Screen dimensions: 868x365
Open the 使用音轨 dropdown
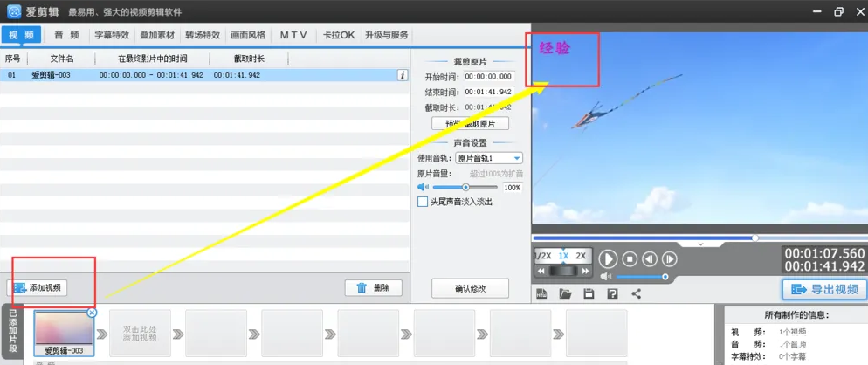pos(489,158)
